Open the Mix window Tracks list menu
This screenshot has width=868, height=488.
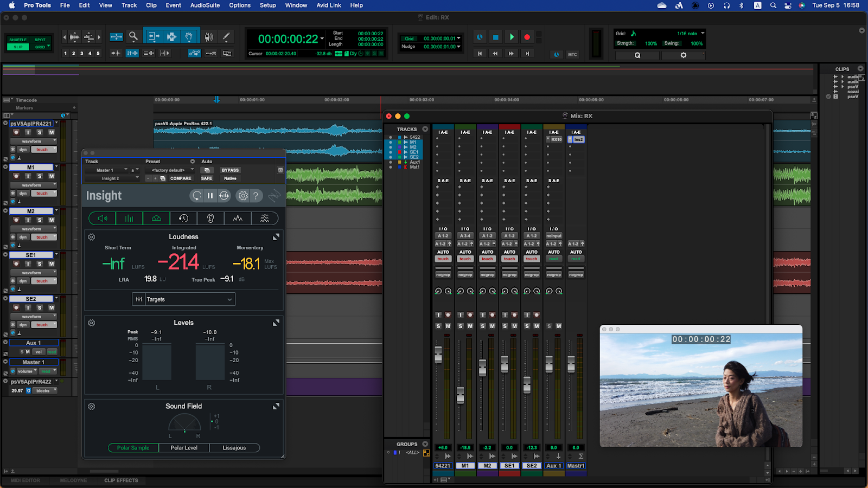click(425, 129)
